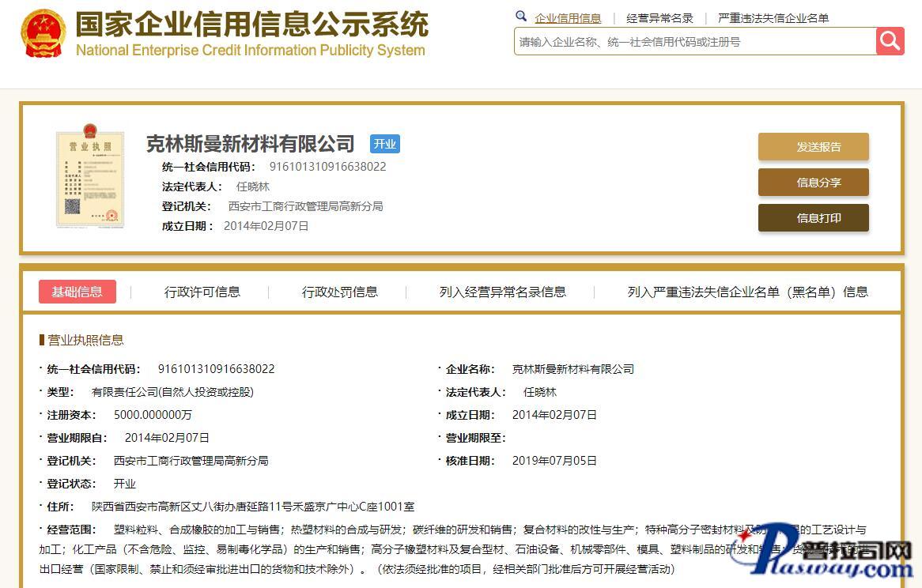Open the 列入经营异常名录信息 tab
922x588 pixels.
pos(503,292)
